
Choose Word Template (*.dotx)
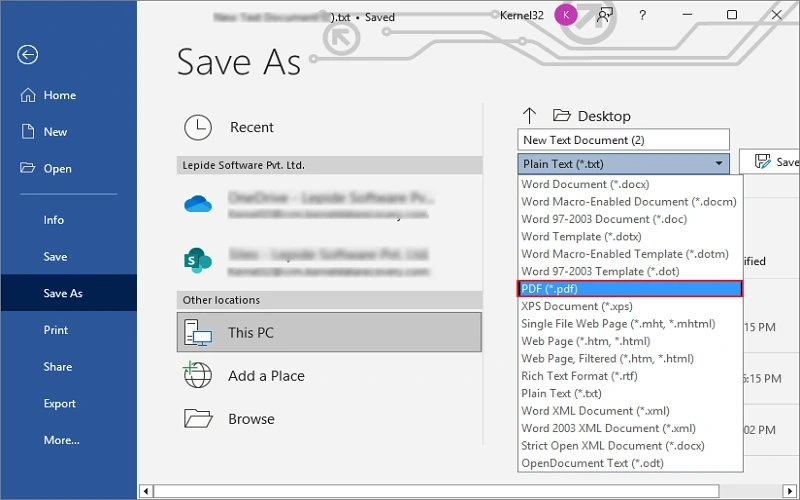click(630, 236)
